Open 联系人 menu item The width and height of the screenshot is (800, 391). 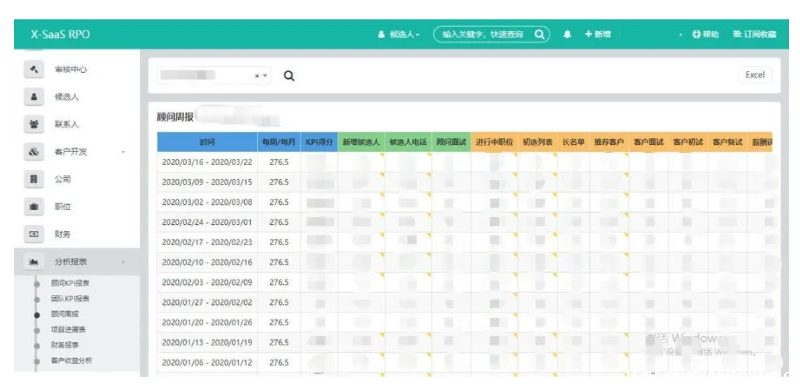(66, 125)
